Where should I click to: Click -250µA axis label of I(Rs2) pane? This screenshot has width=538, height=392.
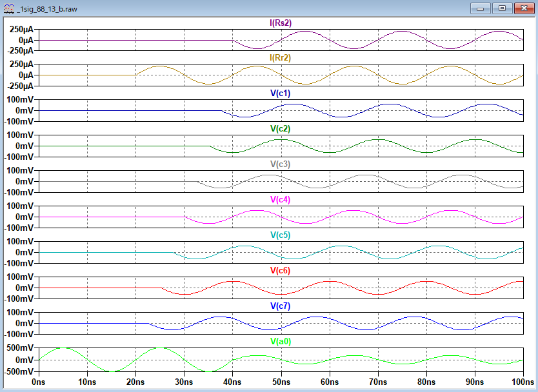coord(19,51)
